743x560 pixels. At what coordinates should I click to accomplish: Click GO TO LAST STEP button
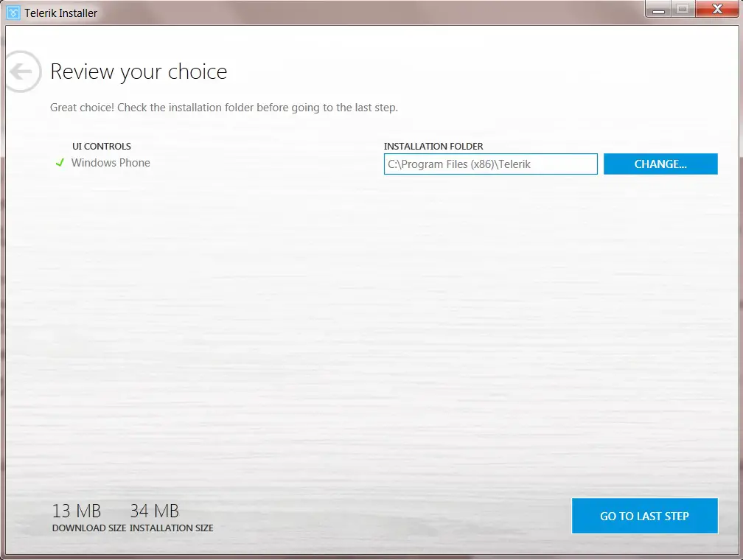click(x=644, y=516)
